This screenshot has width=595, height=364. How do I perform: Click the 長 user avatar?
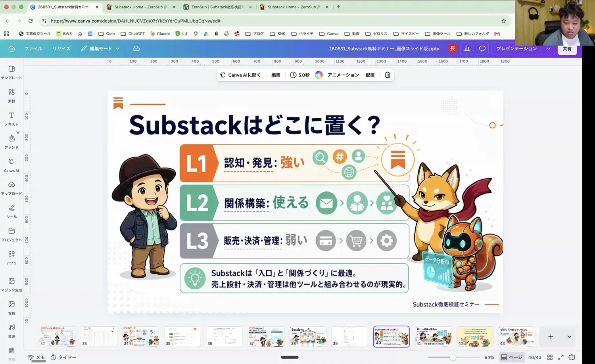click(x=452, y=48)
